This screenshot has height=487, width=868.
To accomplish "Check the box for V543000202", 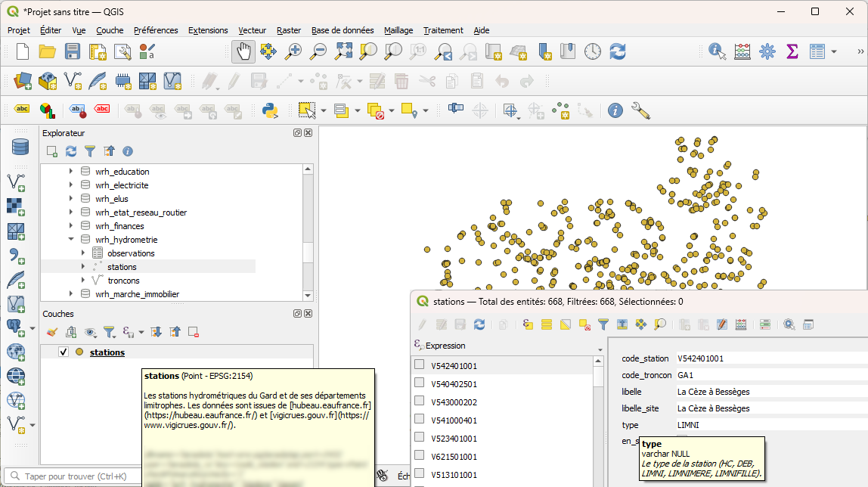I will click(420, 402).
